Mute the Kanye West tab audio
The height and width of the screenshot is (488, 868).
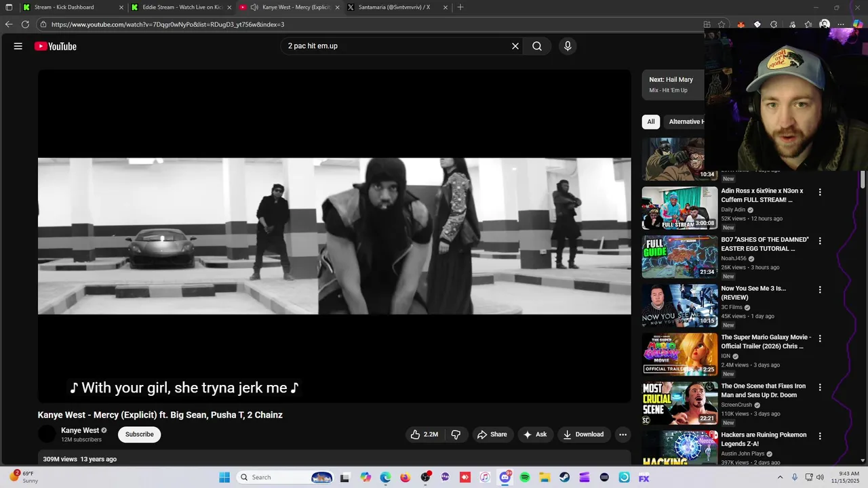tap(254, 7)
